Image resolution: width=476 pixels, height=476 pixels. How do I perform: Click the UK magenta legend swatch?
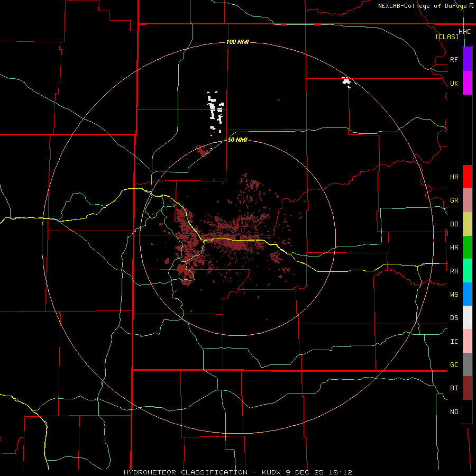(467, 83)
